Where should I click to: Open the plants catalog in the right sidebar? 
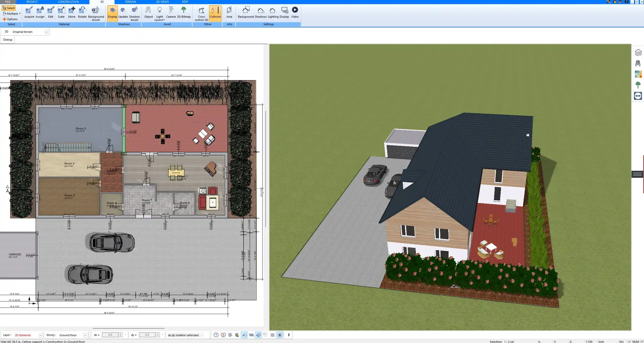638,85
